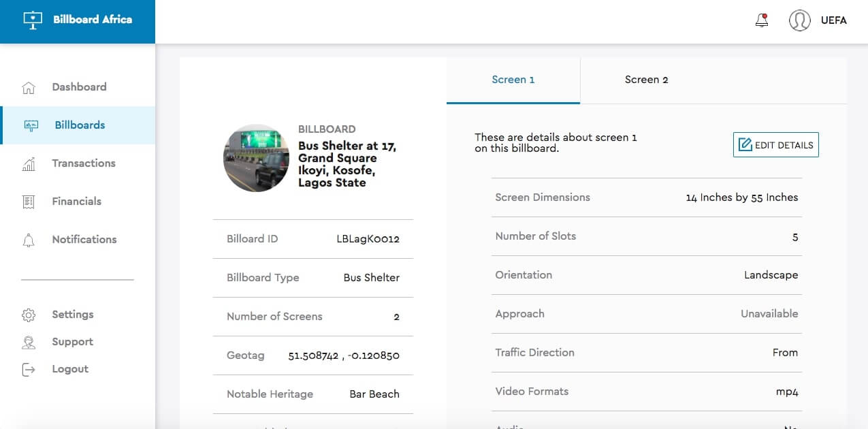Click the Logout arrow icon
This screenshot has width=868, height=429.
[29, 370]
